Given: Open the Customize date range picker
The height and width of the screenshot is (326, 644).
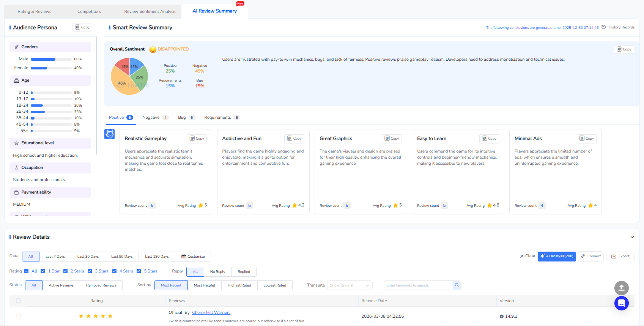Looking at the screenshot, I should tap(193, 257).
